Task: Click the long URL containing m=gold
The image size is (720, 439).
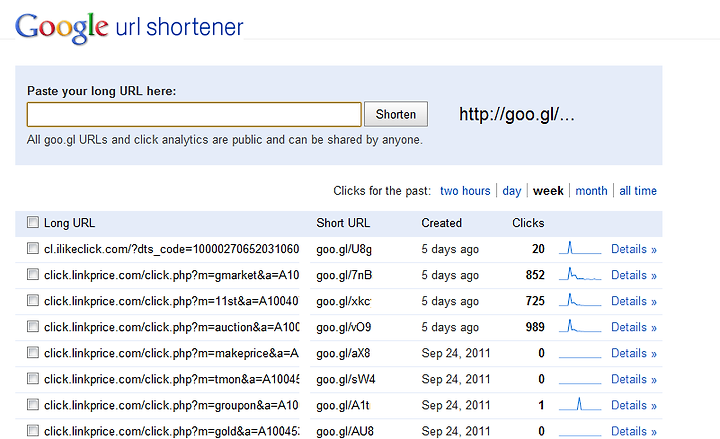Action: tap(171, 431)
